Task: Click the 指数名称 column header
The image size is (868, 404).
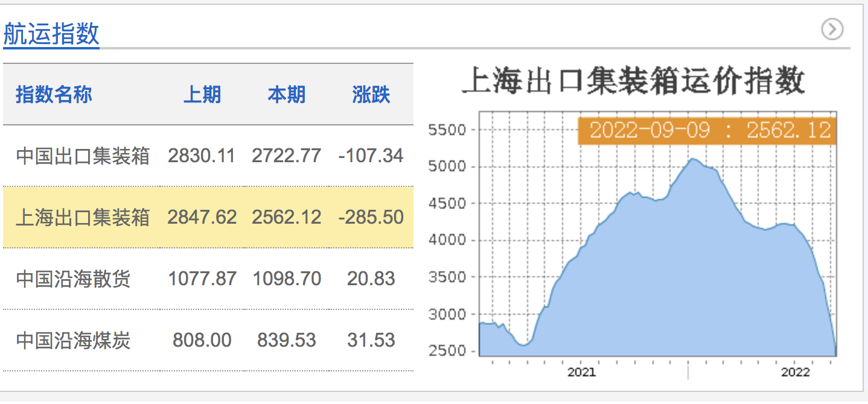Action: [53, 95]
